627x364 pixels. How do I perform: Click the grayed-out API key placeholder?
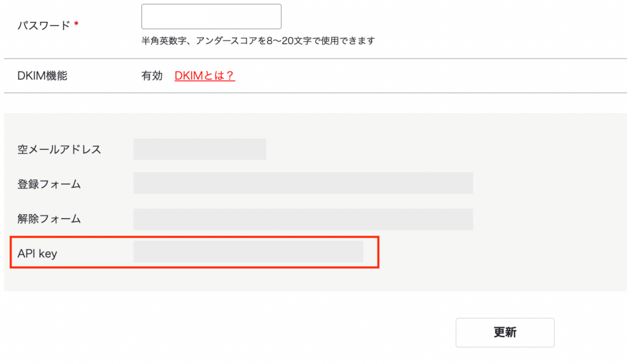coord(247,252)
